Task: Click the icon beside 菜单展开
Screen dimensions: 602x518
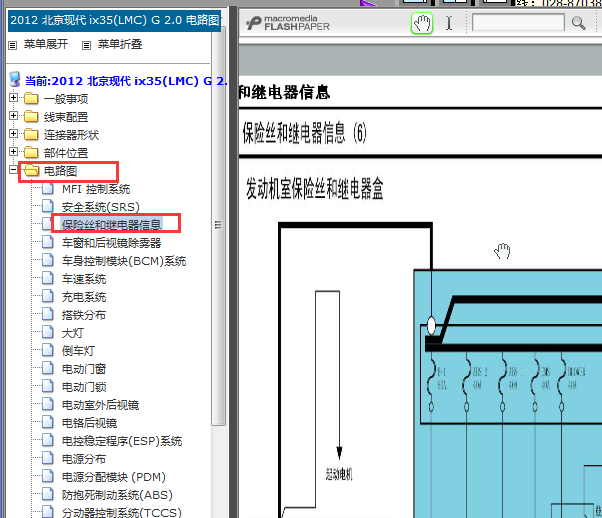Action: tap(13, 45)
